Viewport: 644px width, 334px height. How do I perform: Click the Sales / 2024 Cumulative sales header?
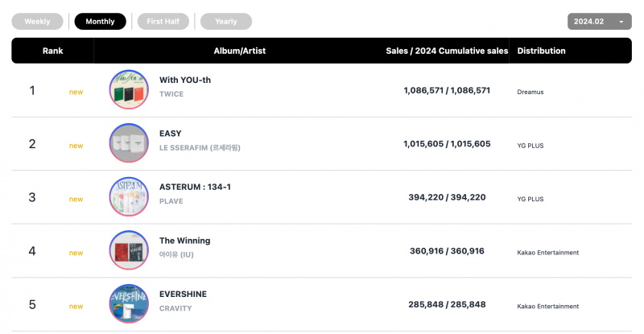coord(447,51)
